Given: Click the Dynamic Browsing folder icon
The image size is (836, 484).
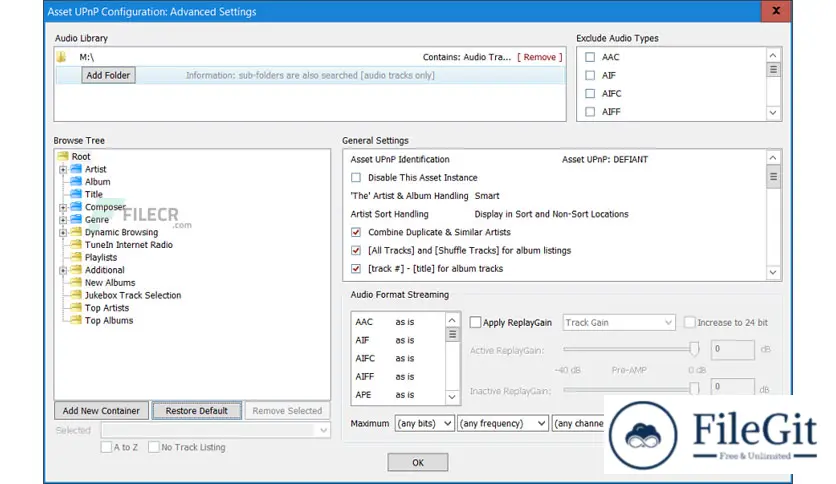Looking at the screenshot, I should coord(76,232).
